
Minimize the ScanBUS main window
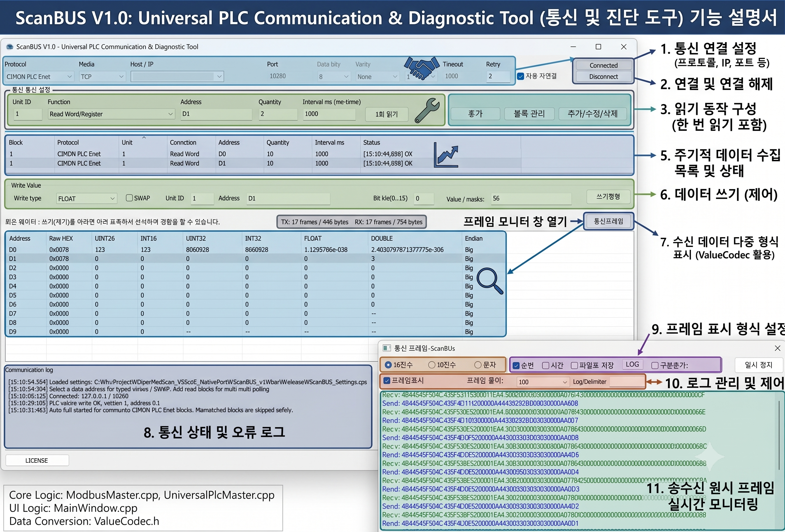pyautogui.click(x=573, y=47)
